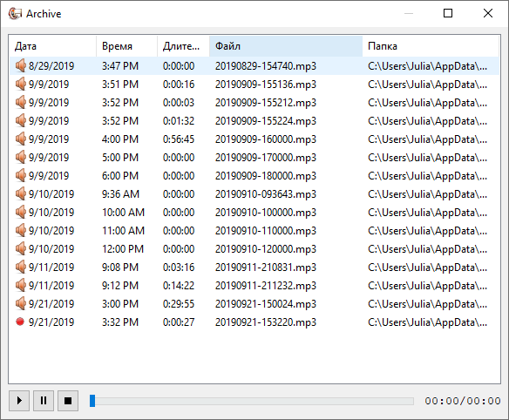Click the Archive app icon in title bar
Image resolution: width=509 pixels, height=420 pixels.
pyautogui.click(x=15, y=13)
